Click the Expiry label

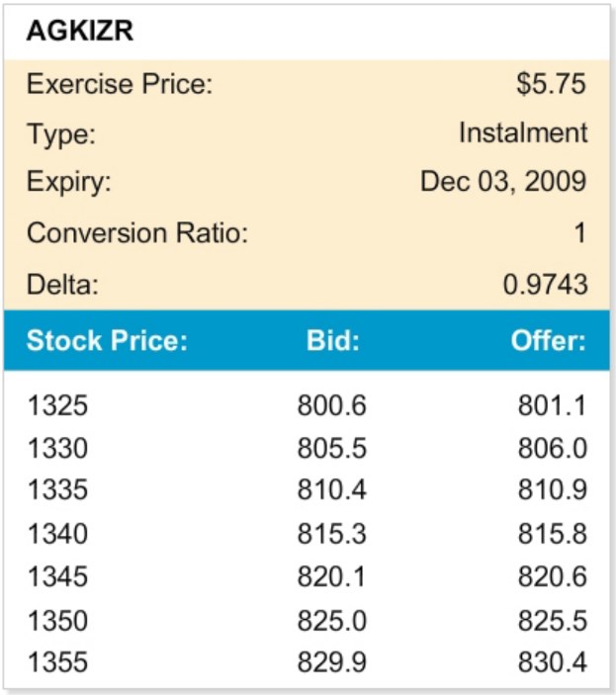[x=69, y=182]
